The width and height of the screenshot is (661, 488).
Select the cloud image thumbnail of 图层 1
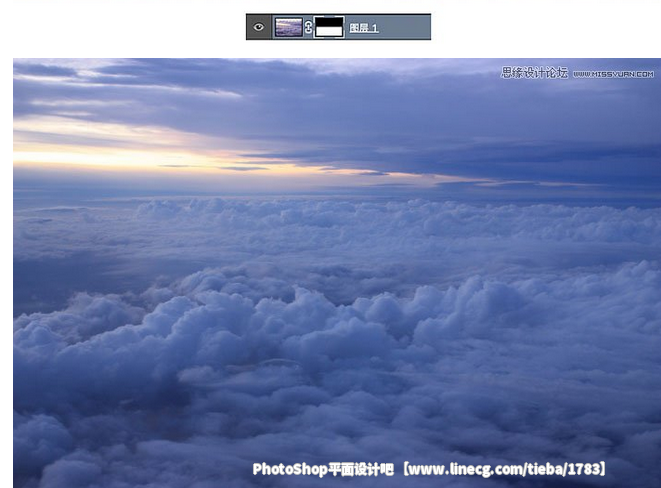click(288, 27)
